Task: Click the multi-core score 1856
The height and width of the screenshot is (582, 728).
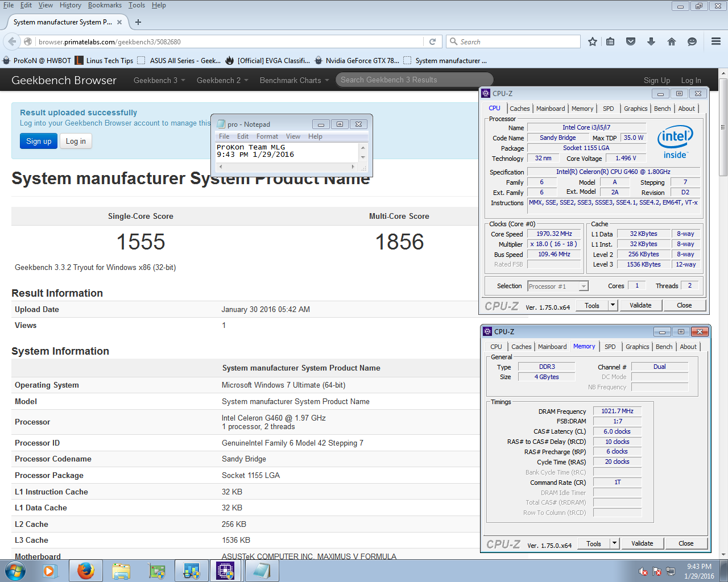Action: tap(399, 242)
